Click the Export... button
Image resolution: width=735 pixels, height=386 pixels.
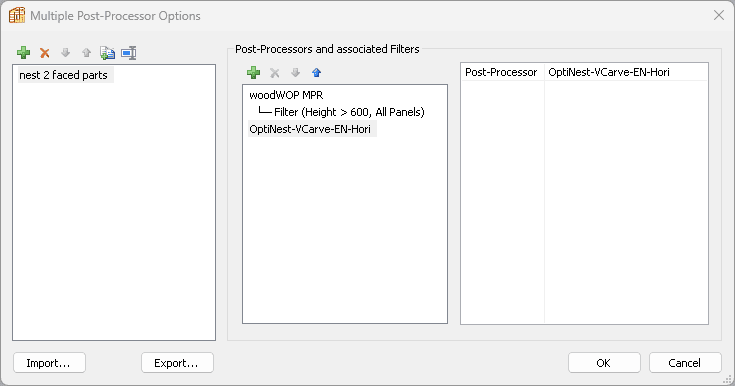pyautogui.click(x=177, y=363)
